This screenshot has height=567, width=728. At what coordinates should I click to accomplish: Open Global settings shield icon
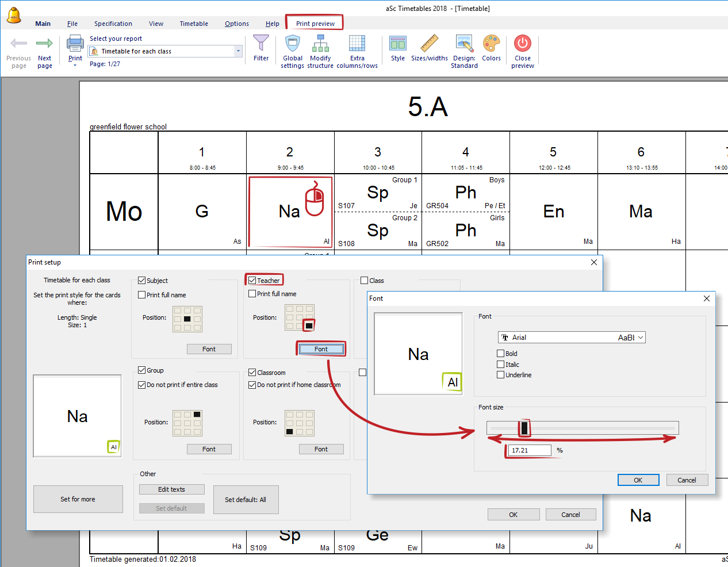[x=293, y=44]
